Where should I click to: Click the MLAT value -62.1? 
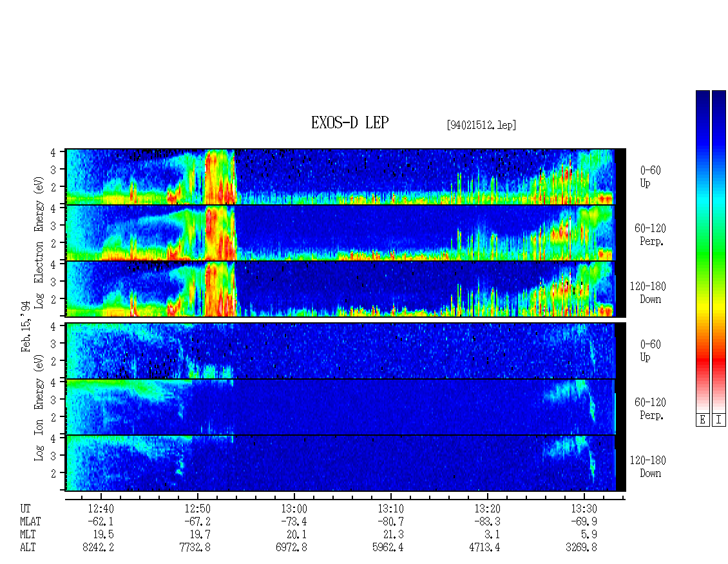(101, 521)
